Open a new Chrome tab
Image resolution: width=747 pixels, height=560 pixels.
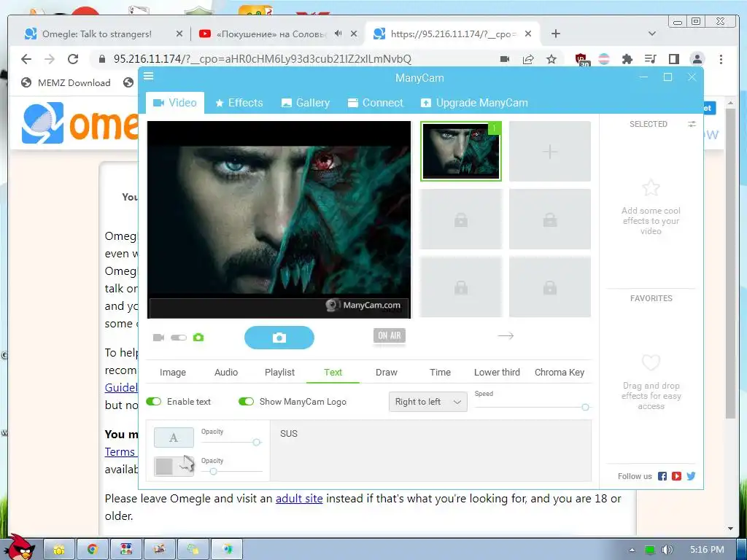tap(555, 34)
